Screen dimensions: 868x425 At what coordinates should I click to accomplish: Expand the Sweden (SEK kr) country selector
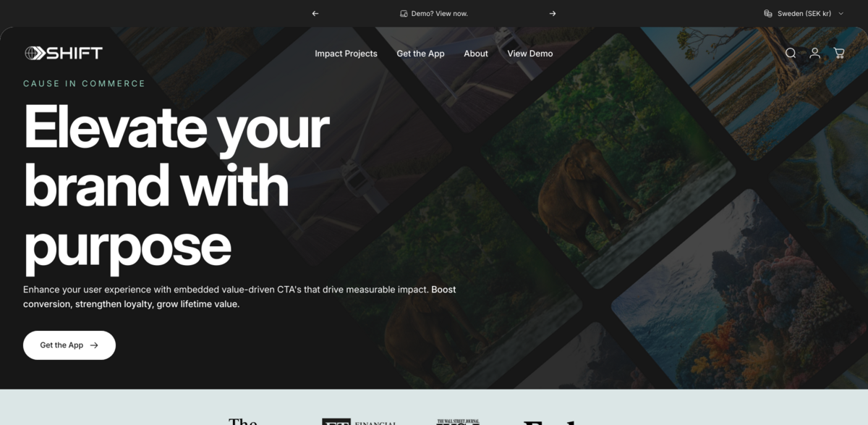(x=804, y=13)
